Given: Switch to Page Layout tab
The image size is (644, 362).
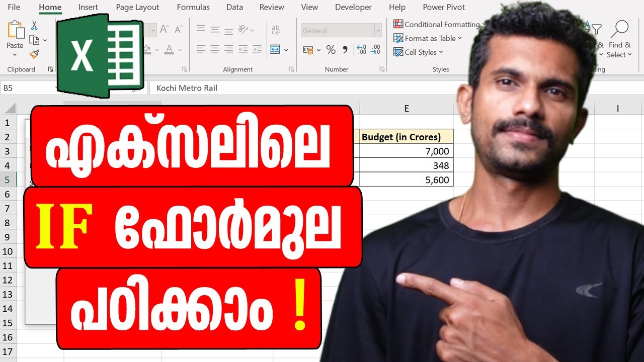Looking at the screenshot, I should [137, 7].
